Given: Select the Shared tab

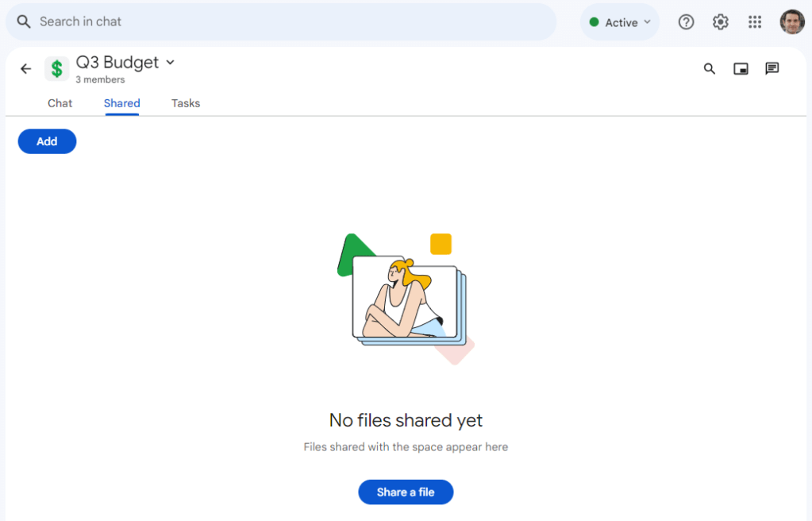Looking at the screenshot, I should [x=121, y=103].
